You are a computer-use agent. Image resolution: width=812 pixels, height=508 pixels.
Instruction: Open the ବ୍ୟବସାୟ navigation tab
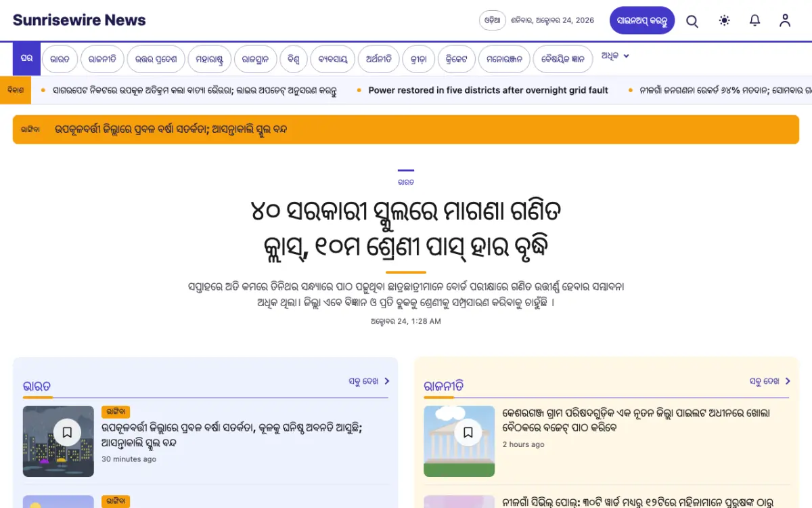point(333,59)
